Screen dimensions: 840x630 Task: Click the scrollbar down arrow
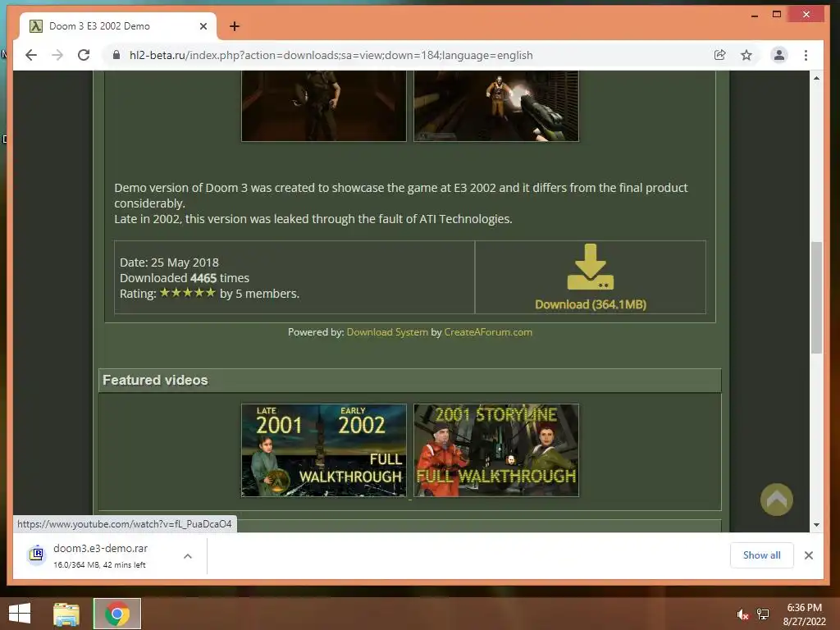816,525
